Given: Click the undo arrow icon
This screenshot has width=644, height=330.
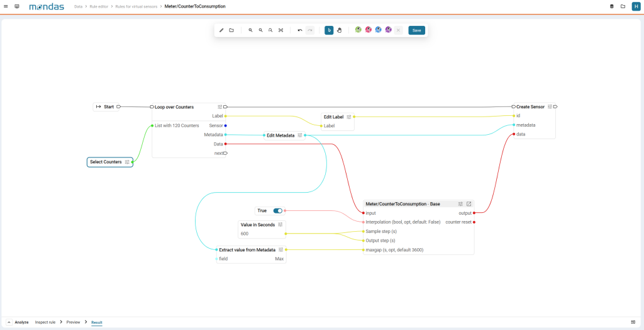Looking at the screenshot, I should point(300,30).
